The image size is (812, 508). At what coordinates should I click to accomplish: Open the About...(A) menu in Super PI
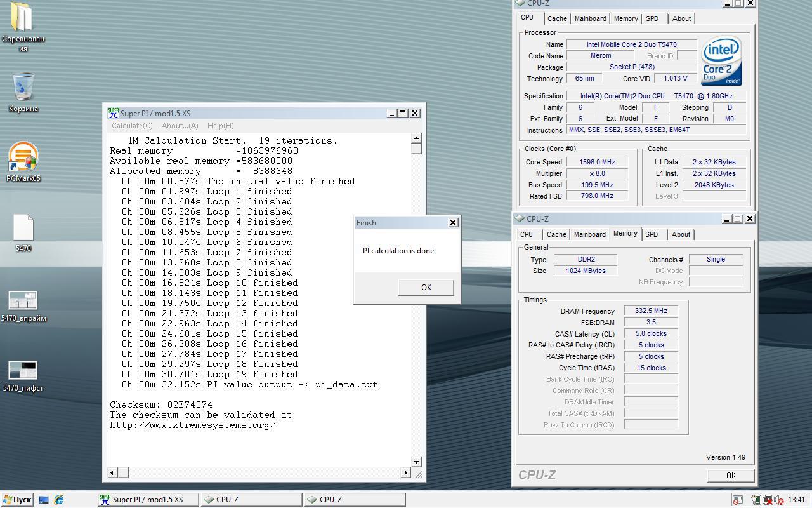[180, 126]
